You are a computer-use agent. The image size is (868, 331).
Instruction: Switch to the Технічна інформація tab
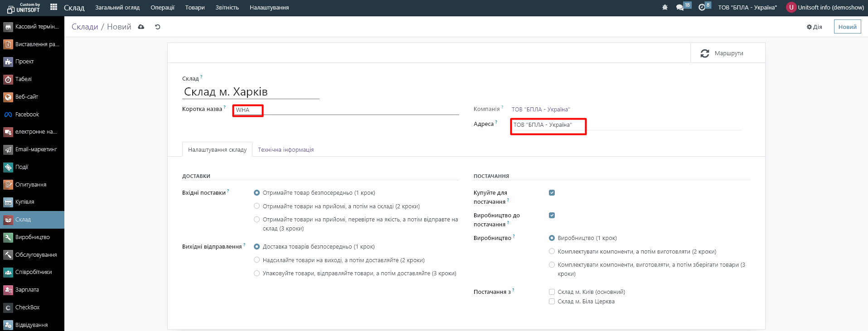point(286,150)
